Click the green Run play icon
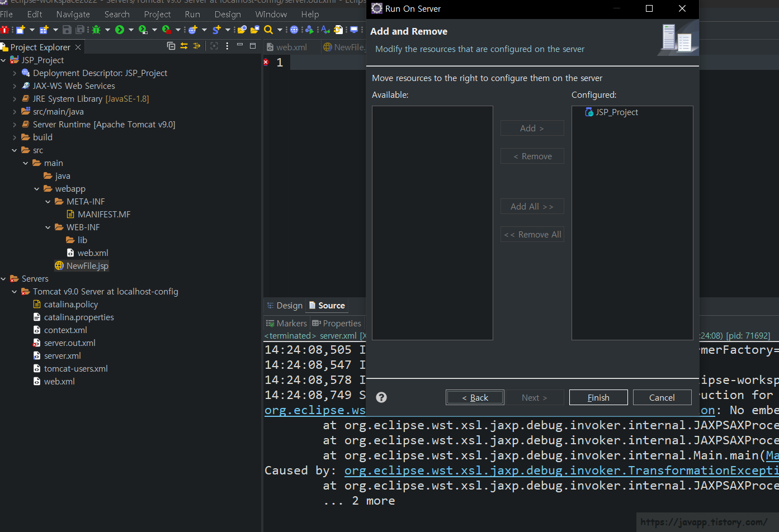This screenshot has width=779, height=532. coord(120,30)
